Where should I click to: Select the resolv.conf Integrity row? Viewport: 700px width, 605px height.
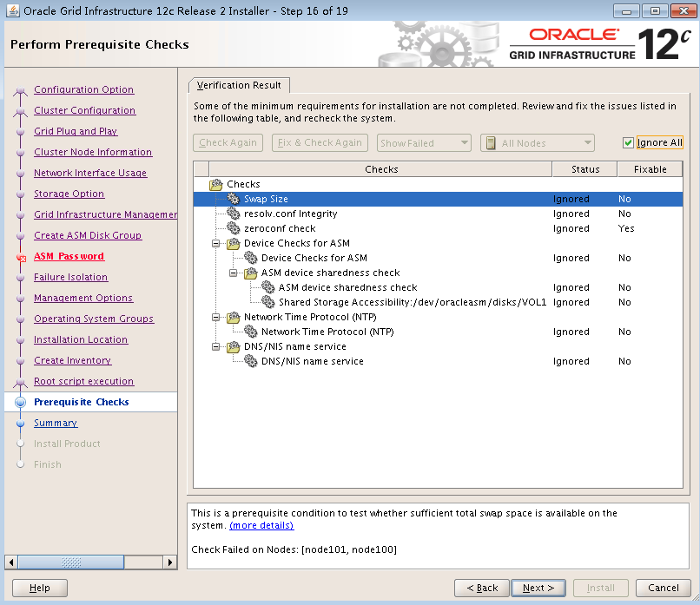[x=438, y=214]
